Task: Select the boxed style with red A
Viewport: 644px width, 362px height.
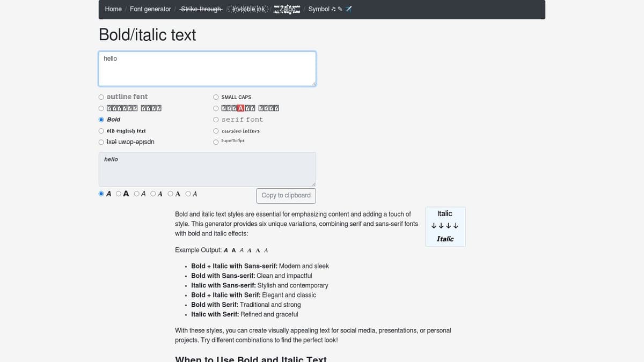Action: [x=216, y=108]
